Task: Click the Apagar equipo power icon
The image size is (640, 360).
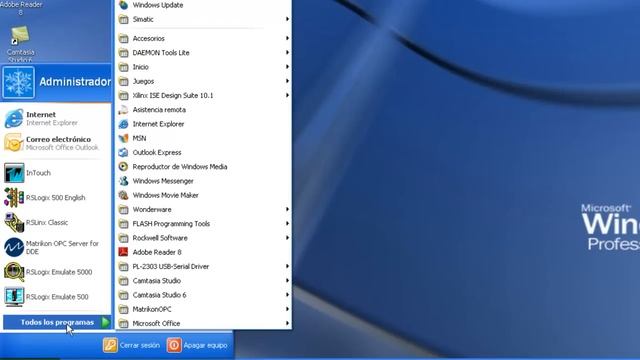Action: (x=174, y=345)
